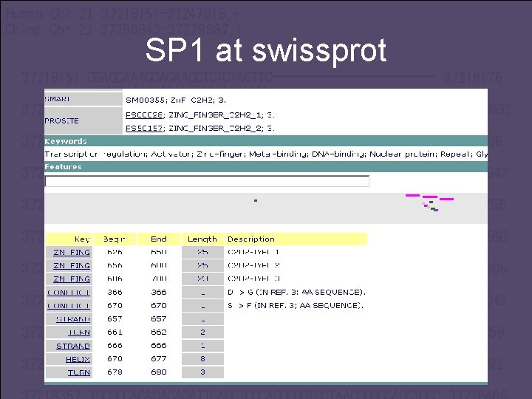Click the TURN link for 678-680

79,372
